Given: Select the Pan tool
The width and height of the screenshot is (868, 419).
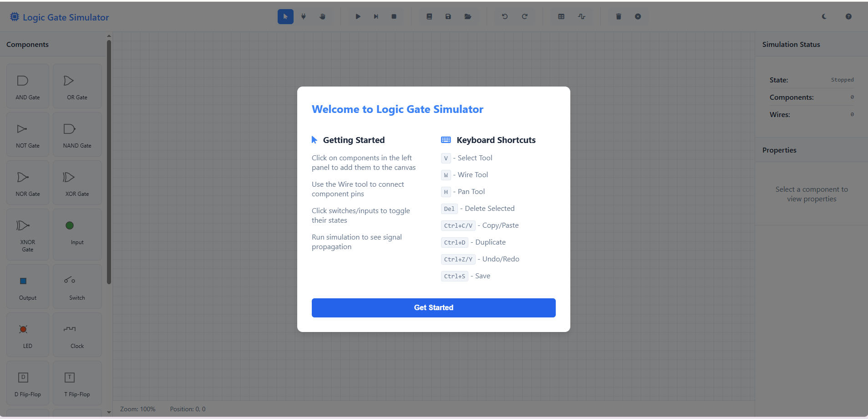Looking at the screenshot, I should tap(323, 16).
